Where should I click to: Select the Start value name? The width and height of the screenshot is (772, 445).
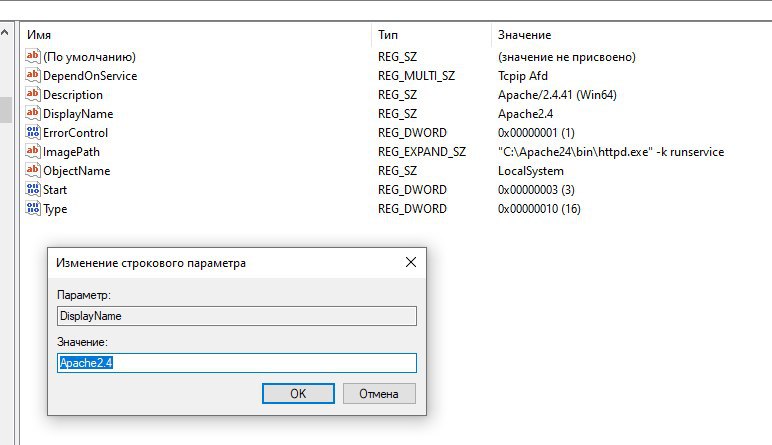pos(55,190)
